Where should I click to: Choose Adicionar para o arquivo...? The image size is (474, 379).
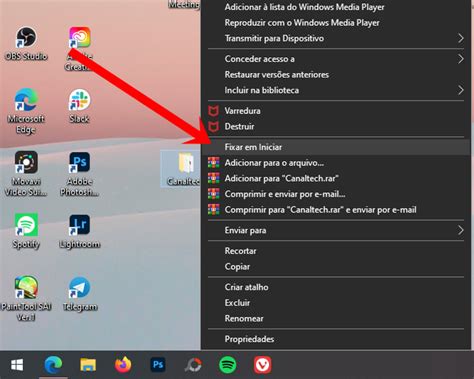(336, 163)
